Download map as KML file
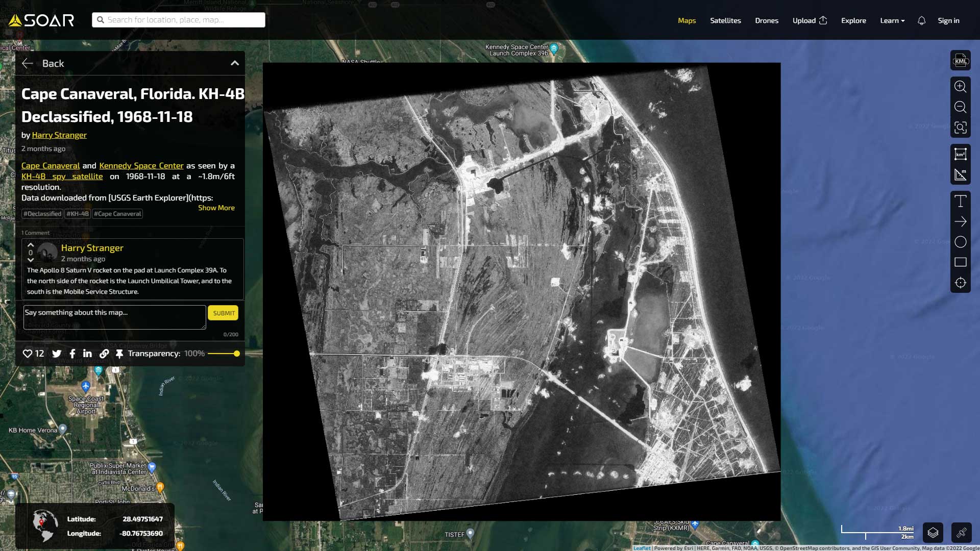The width and height of the screenshot is (980, 551). 960,61
